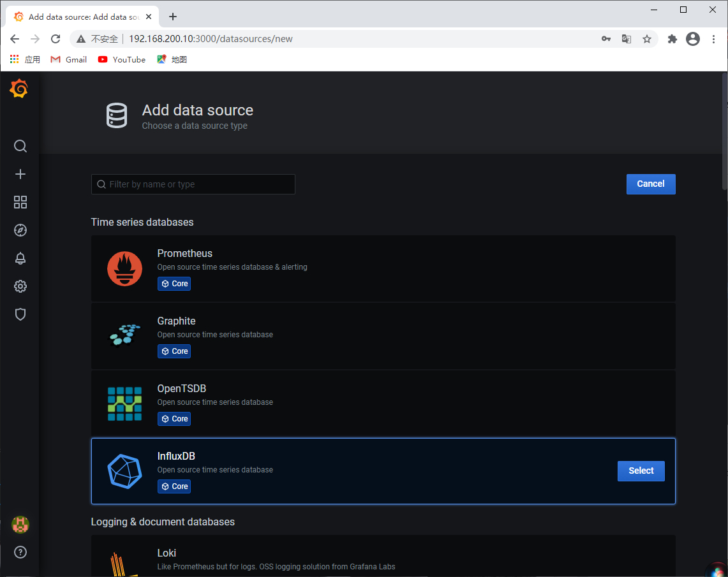
Task: Click the Core badge under Graphite
Action: click(x=174, y=351)
